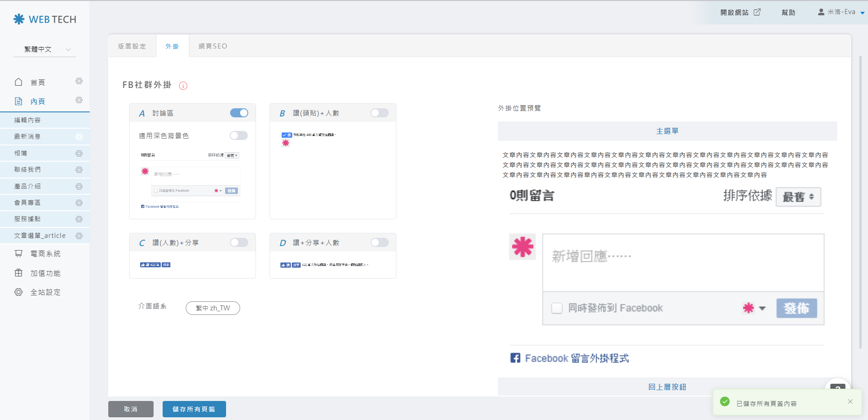
Task: Switch to the 版面設定 tab
Action: click(x=132, y=46)
